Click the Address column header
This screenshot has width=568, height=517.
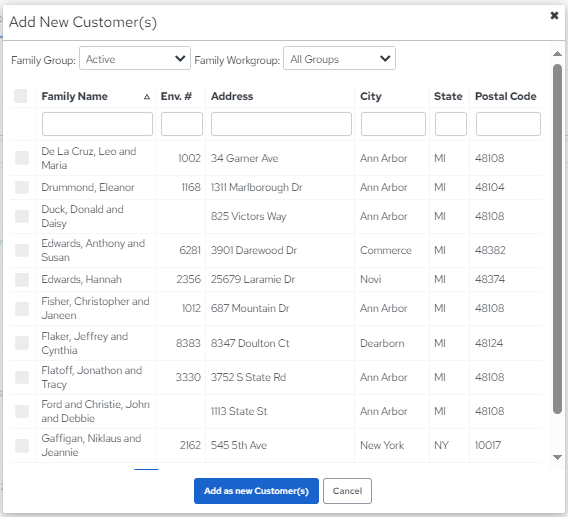tap(232, 96)
